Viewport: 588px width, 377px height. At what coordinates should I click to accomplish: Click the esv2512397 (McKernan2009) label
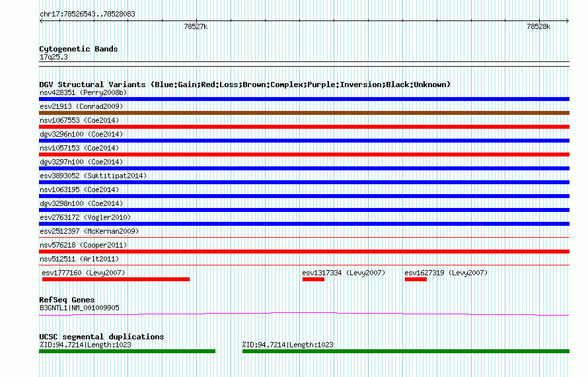tap(89, 231)
